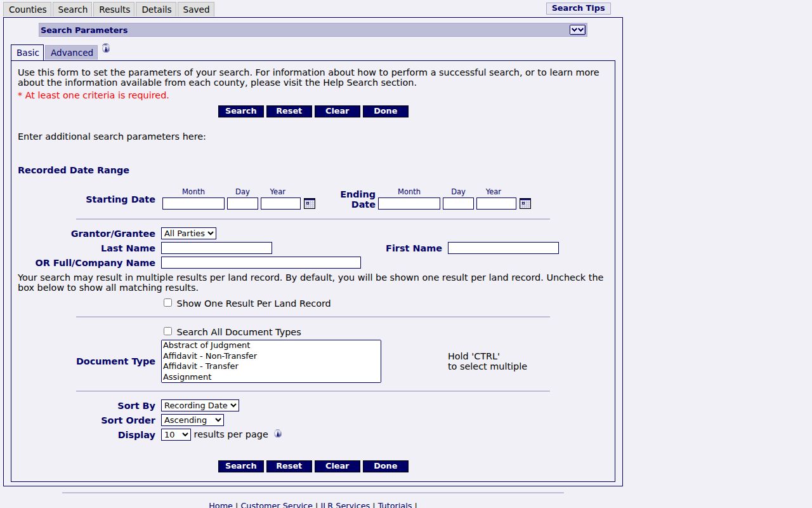This screenshot has width=812, height=508.
Task: Select Affidavit - Transfer document type
Action: [271, 366]
